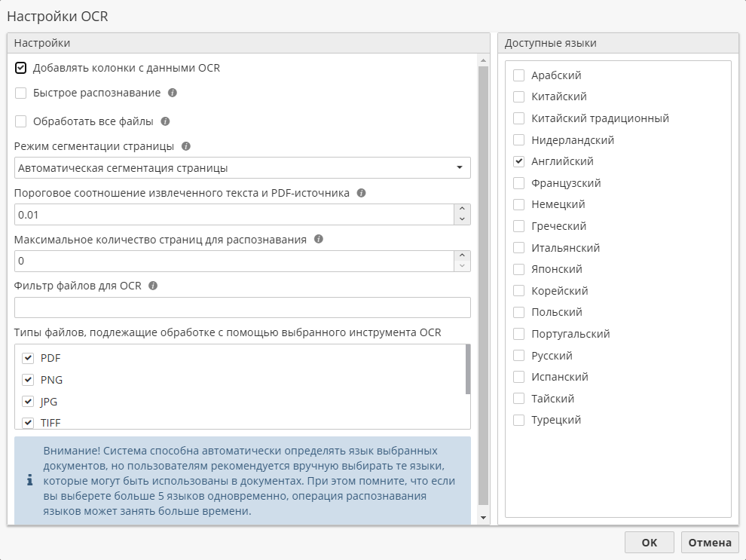Click the Отмена button
The width and height of the screenshot is (746, 560).
coord(710,543)
